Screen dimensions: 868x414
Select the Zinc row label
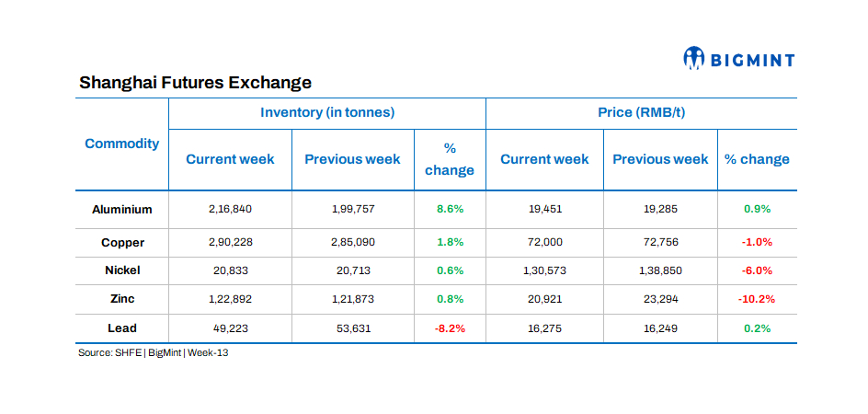122,299
